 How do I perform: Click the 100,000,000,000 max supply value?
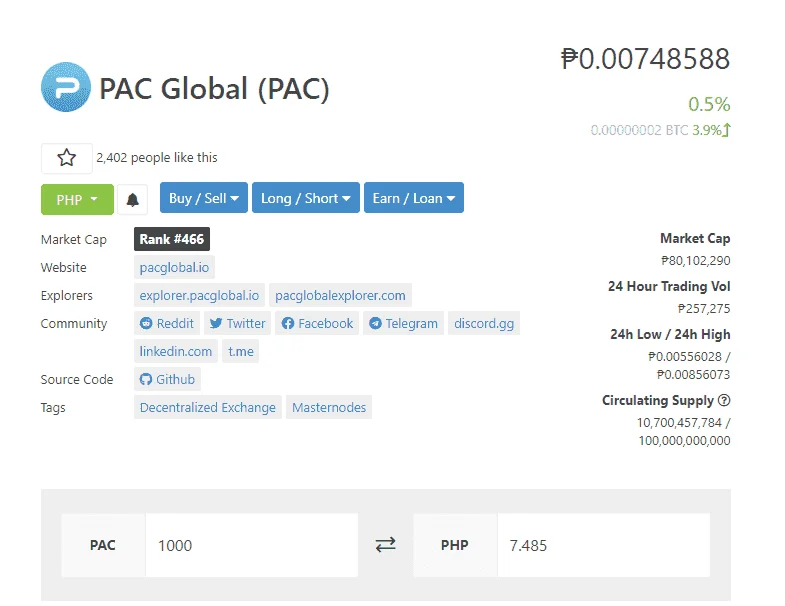[684, 441]
